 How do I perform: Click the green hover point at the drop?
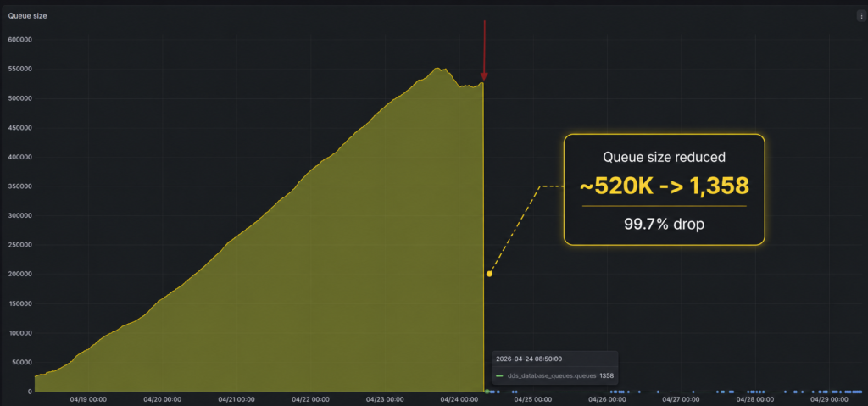[x=487, y=392]
